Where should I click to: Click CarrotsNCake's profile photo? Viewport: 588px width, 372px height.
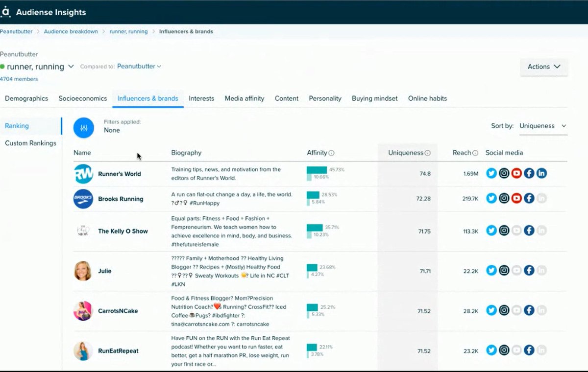[83, 311]
